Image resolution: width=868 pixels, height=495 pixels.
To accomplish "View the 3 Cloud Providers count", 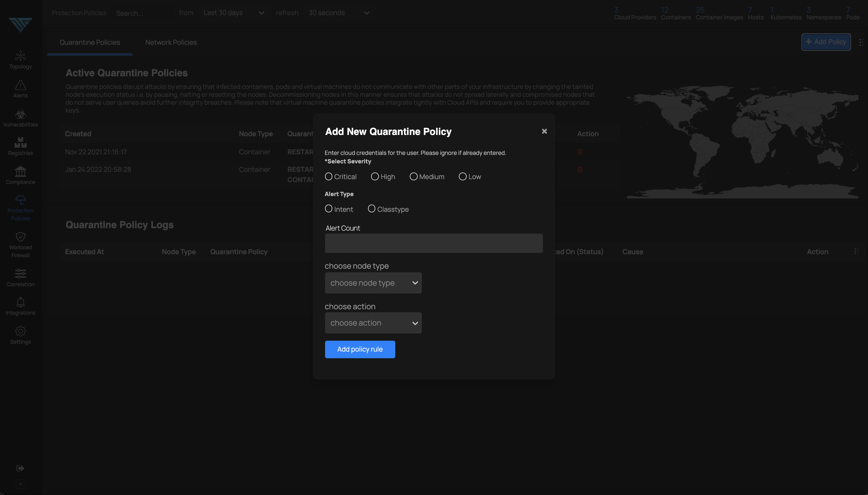I will click(635, 14).
